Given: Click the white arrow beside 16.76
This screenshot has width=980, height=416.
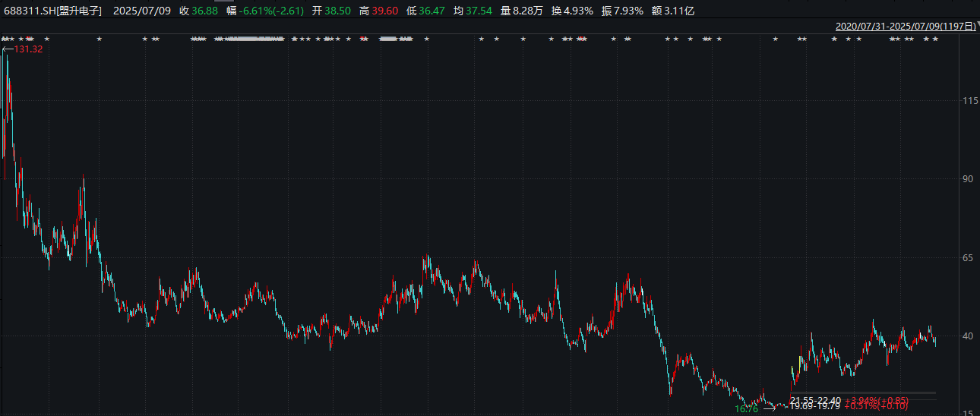Looking at the screenshot, I should (768, 408).
